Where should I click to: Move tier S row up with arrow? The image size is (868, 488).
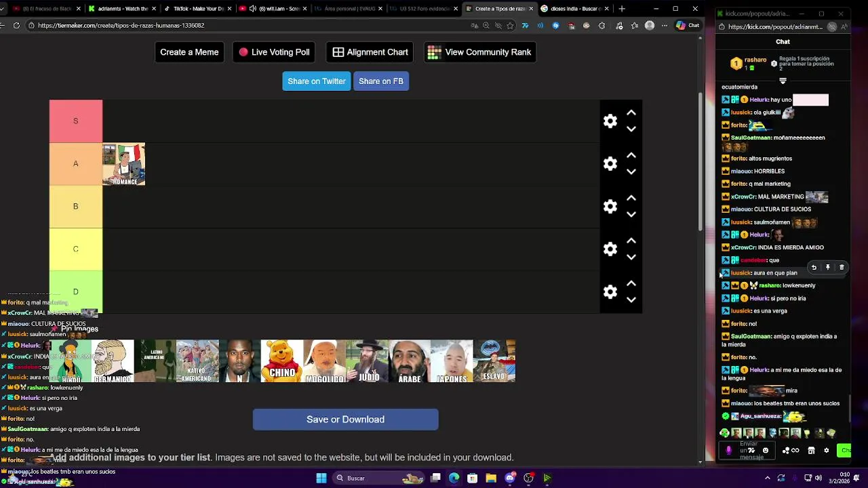coord(631,113)
